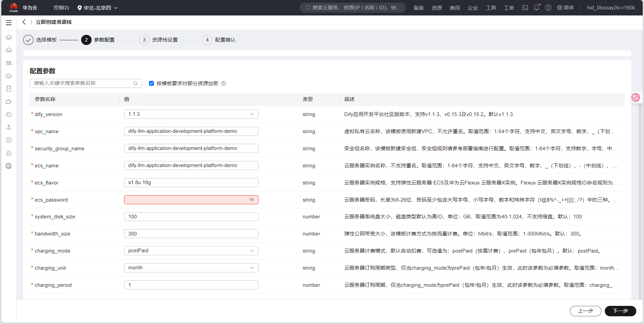Click the ecs_name value field
Image resolution: width=644 pixels, height=324 pixels.
click(191, 166)
